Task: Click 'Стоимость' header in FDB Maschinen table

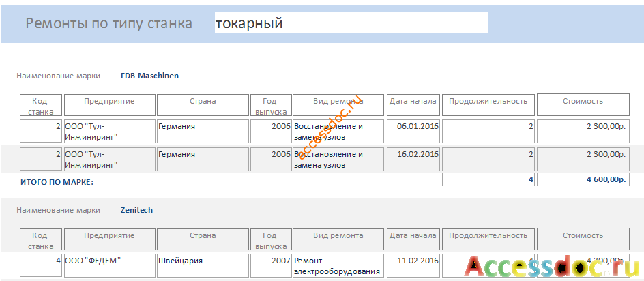Action: tap(583, 105)
